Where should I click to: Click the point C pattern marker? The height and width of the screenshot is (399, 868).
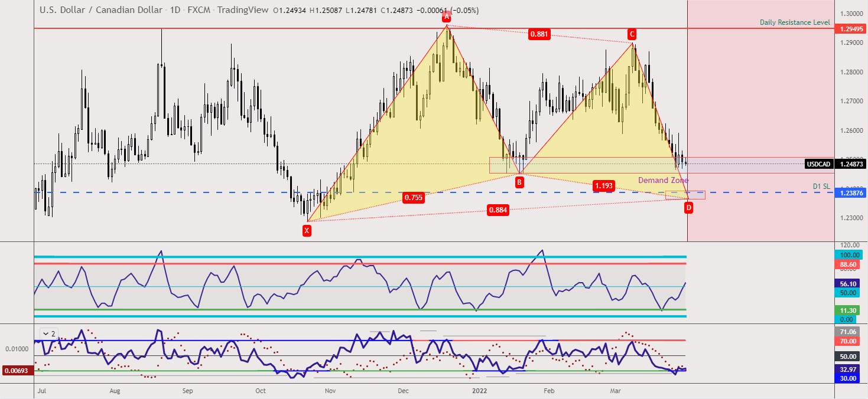(x=631, y=34)
